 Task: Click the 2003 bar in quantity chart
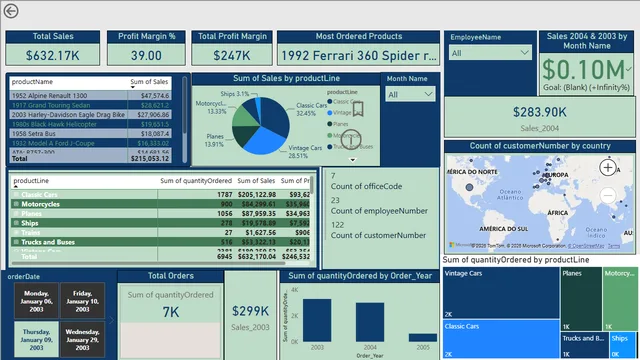coord(317,320)
